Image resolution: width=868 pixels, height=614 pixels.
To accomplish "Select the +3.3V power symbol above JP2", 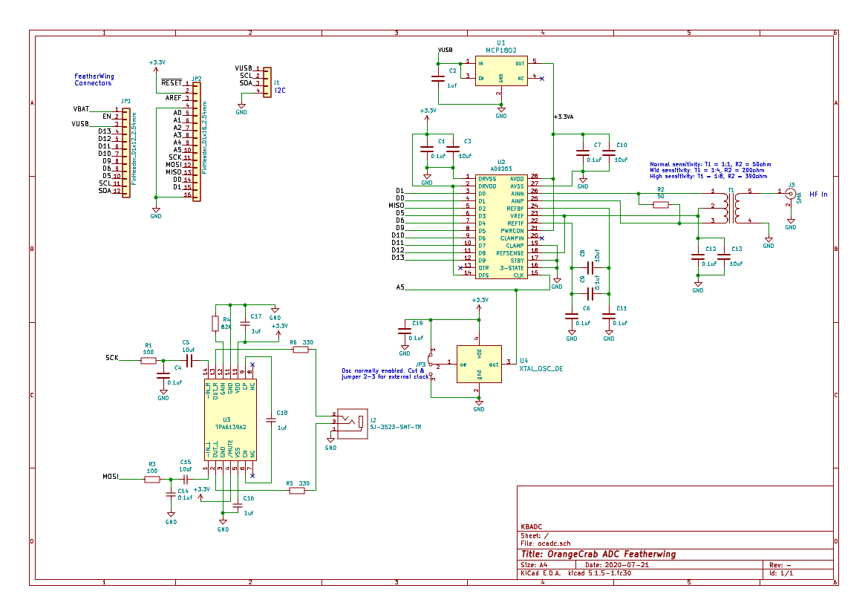I will [157, 65].
